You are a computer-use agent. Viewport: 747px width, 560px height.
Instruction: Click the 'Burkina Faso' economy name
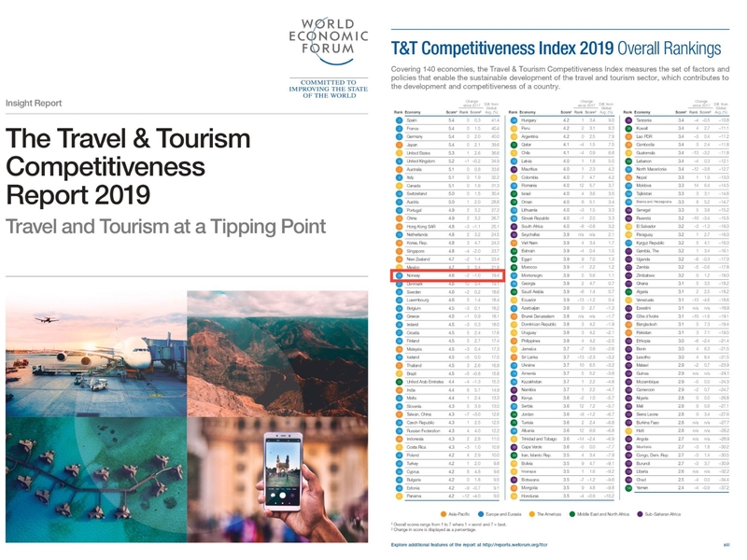647,423
